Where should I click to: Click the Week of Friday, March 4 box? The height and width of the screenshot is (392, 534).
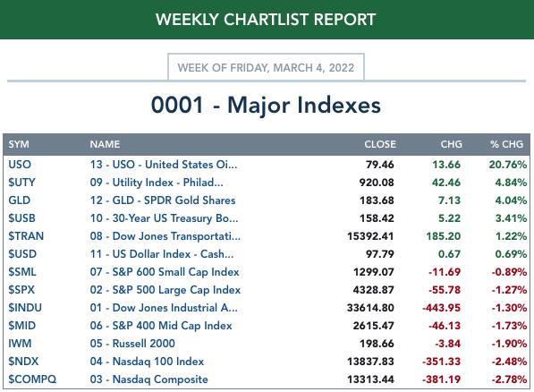tap(266, 67)
